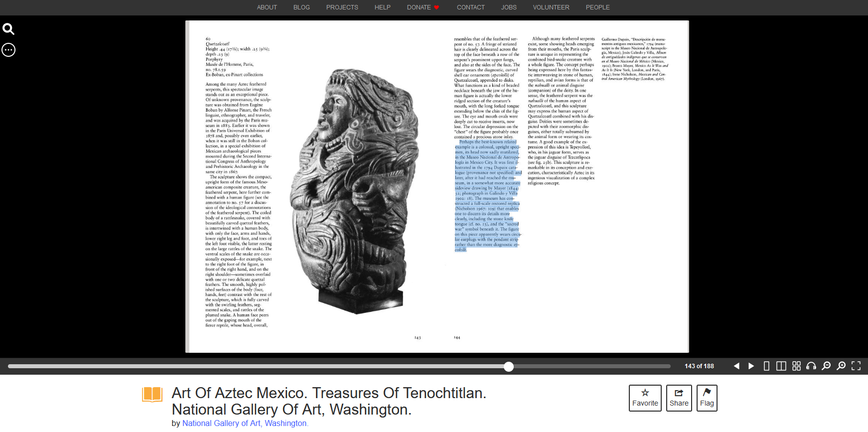Start read aloud with the headphones icon

click(811, 366)
